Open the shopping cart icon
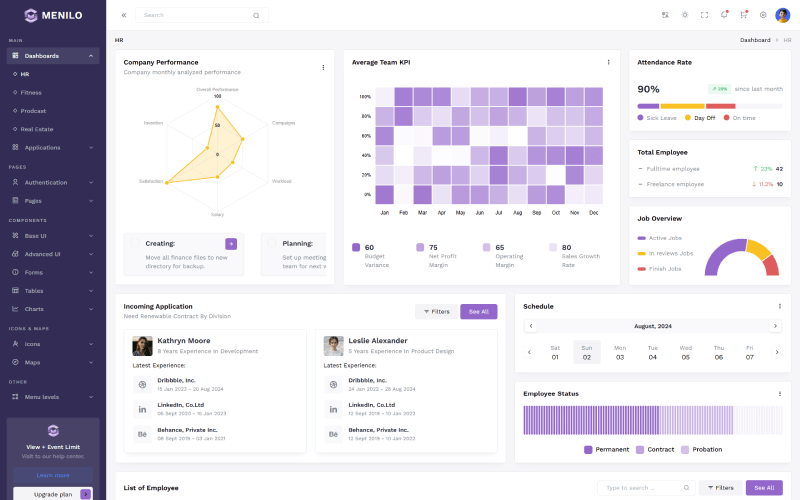Image resolution: width=800 pixels, height=500 pixels. coord(743,15)
